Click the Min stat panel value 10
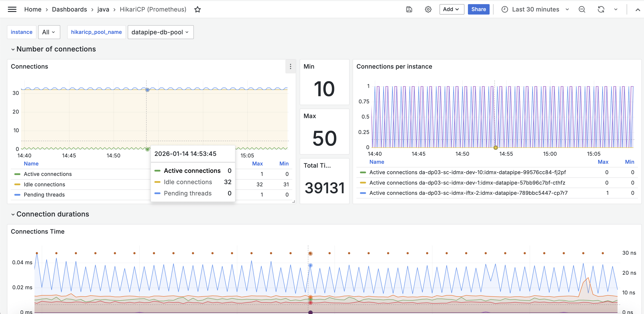644x314 pixels. 324,89
